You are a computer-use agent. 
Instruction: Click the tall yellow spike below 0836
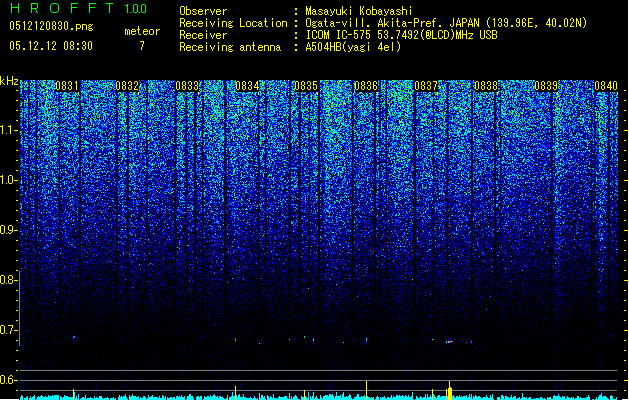click(366, 390)
